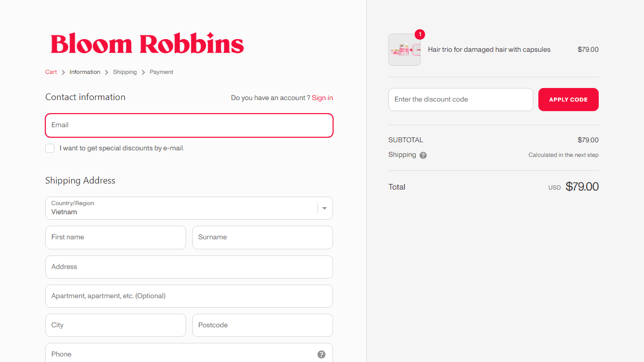Screen dimensions: 644x362
Task: Click into the City field
Action: tap(116, 325)
